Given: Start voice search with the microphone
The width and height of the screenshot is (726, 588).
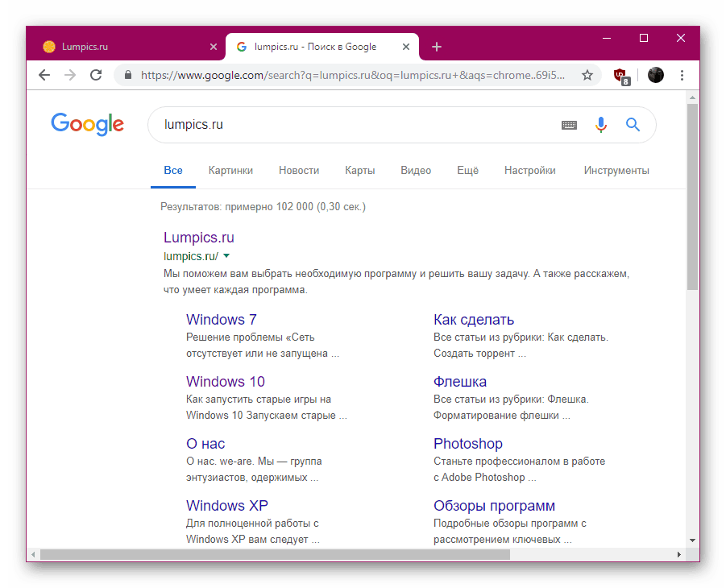Looking at the screenshot, I should click(601, 125).
